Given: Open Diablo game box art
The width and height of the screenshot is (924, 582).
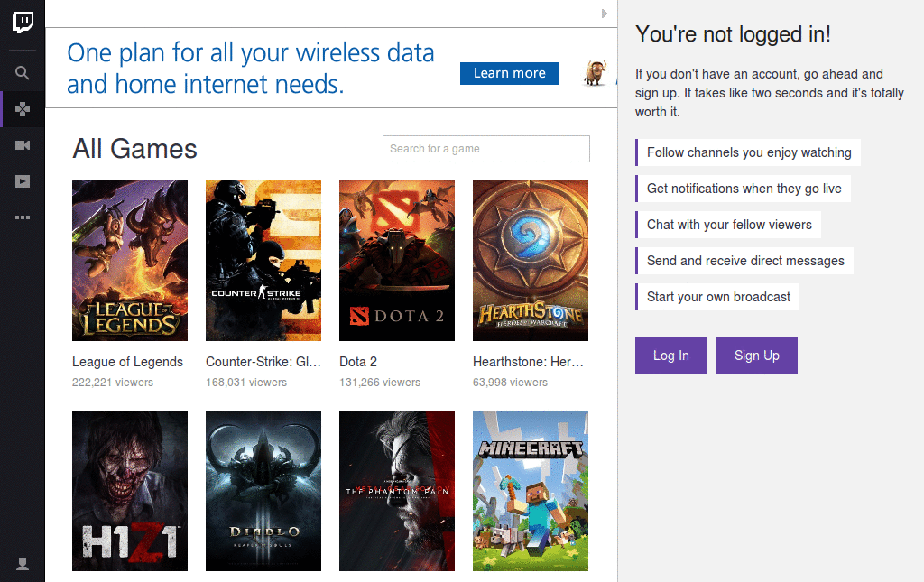Looking at the screenshot, I should pos(263,491).
